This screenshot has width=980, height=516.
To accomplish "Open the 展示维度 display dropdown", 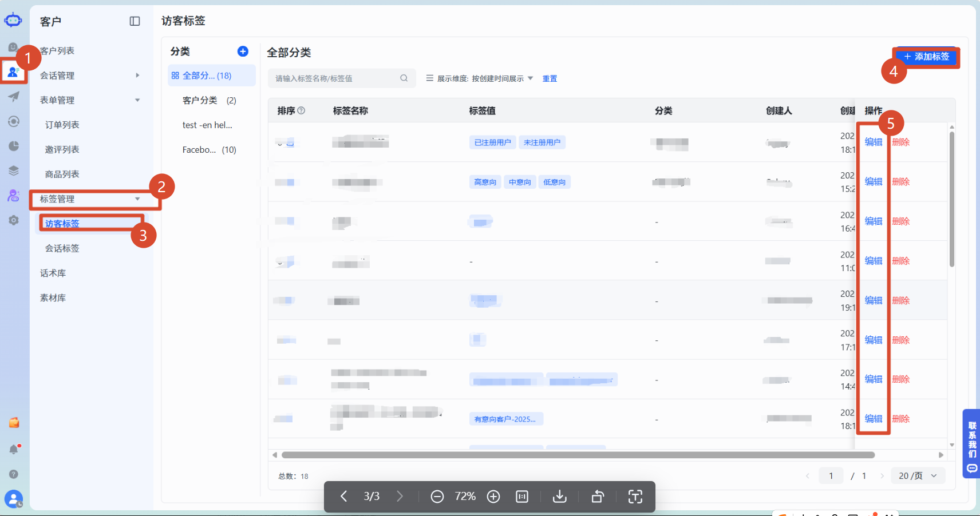I will [x=480, y=78].
